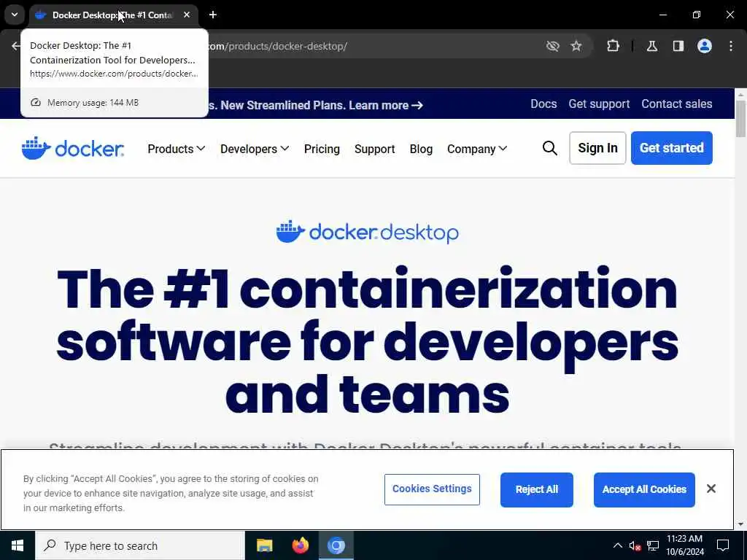Screen dimensions: 747x560
Task: Expand the Developers dropdown menu
Action: pos(255,149)
